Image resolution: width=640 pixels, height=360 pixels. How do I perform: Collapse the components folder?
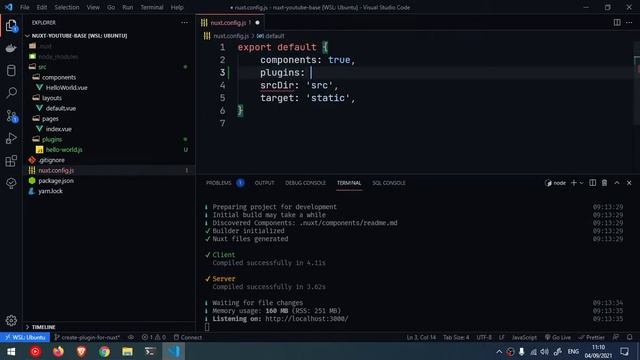[58, 77]
